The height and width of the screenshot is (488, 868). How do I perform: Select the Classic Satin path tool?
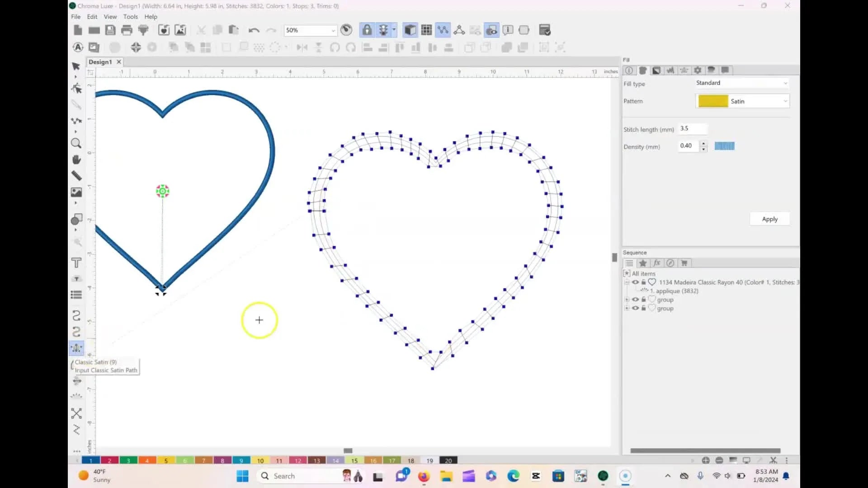tap(76, 348)
